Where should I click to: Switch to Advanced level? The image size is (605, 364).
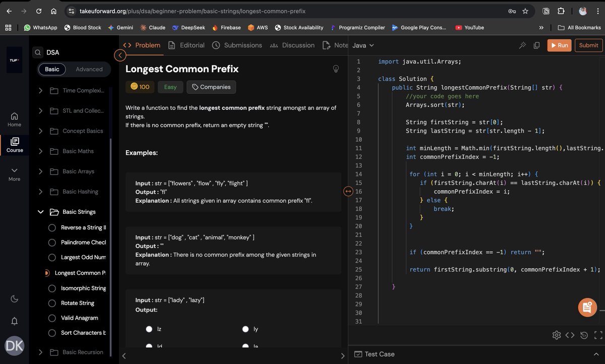point(89,69)
